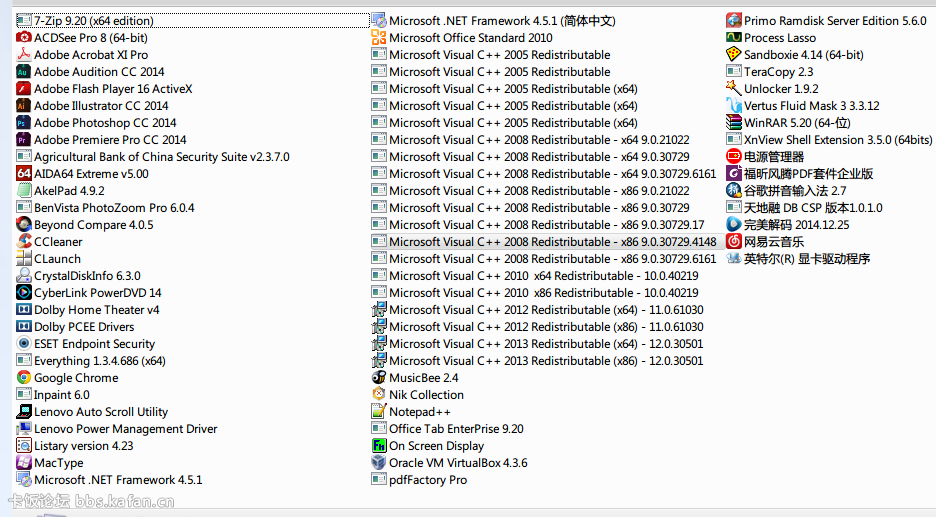Click the Sandboxie 4.14 icon
The image size is (936, 517).
(x=734, y=54)
